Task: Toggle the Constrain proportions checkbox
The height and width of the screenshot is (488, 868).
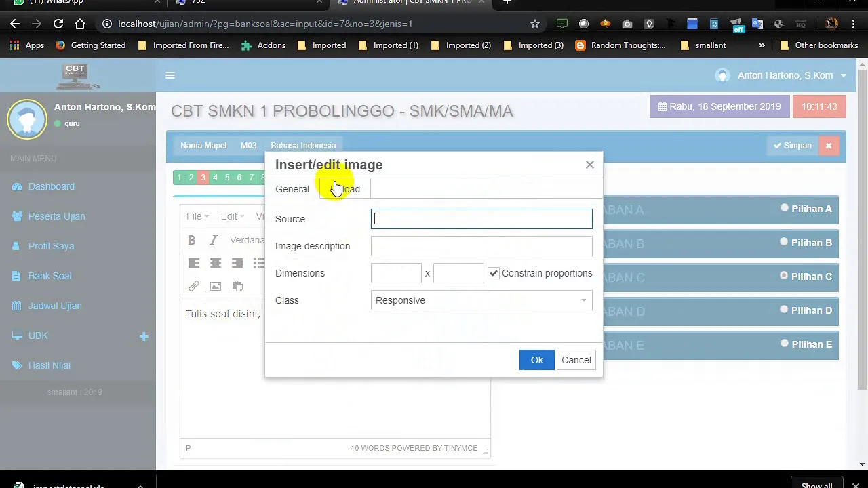Action: click(494, 273)
